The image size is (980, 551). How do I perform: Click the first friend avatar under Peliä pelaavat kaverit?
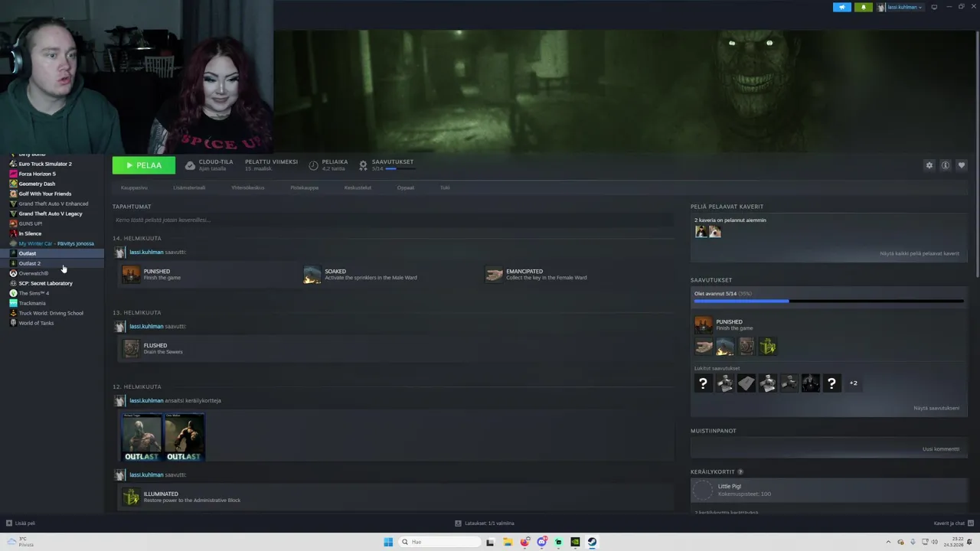coord(701,232)
